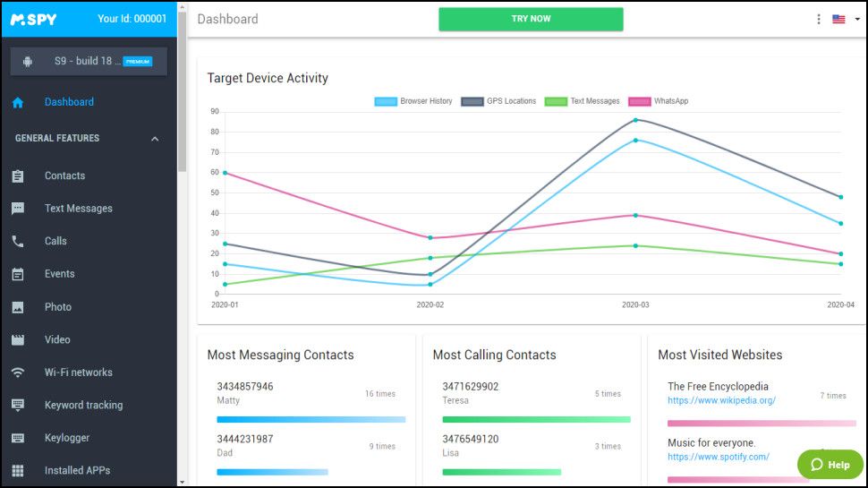Viewport: 868px width, 488px height.
Task: Open the wikipedia.org link
Action: tap(721, 400)
